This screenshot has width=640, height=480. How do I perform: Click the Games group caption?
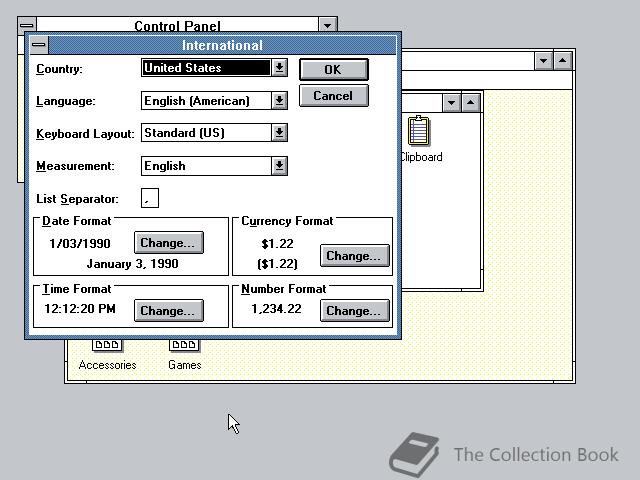(x=184, y=365)
